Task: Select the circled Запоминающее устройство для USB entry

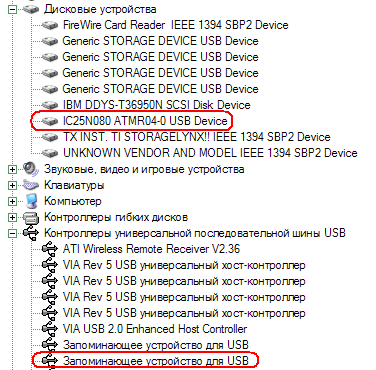Action: click(x=156, y=361)
